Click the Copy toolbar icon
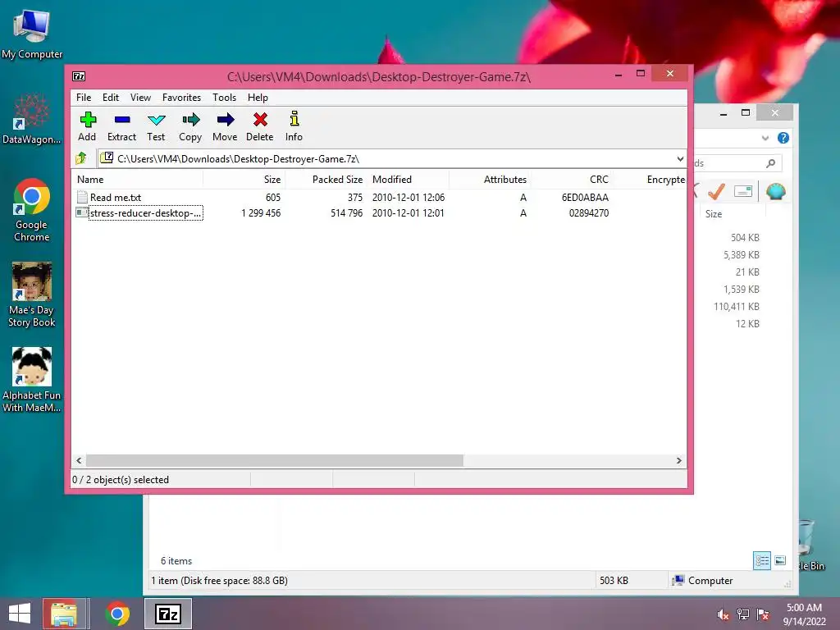The width and height of the screenshot is (840, 630). [x=190, y=120]
